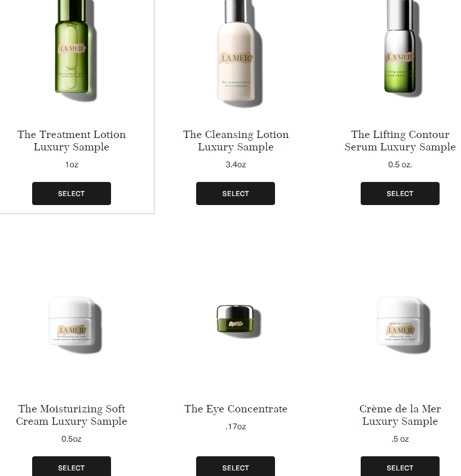Click the Crème de la Mer jar image
The image size is (461, 476).
pos(403,324)
